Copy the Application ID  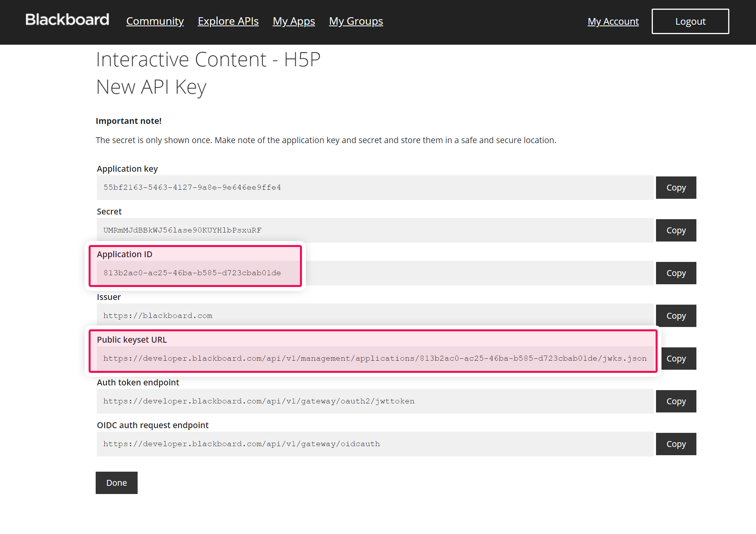pyautogui.click(x=676, y=273)
